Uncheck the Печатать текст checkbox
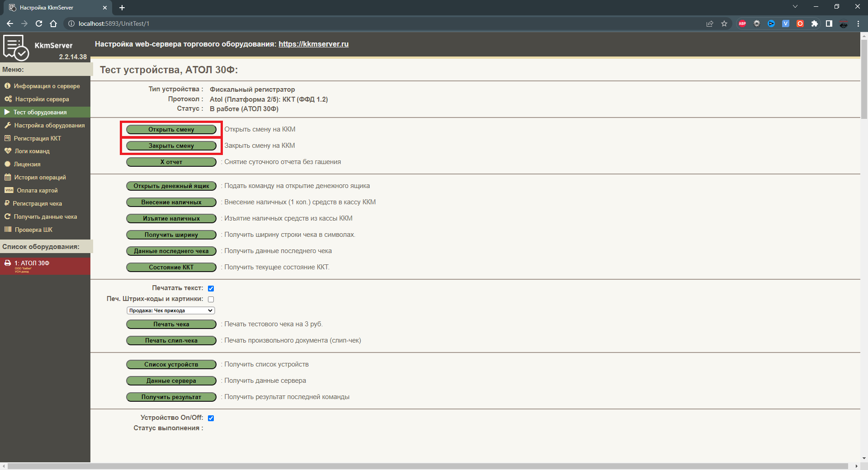Screen dimensions: 868x470 click(211, 288)
